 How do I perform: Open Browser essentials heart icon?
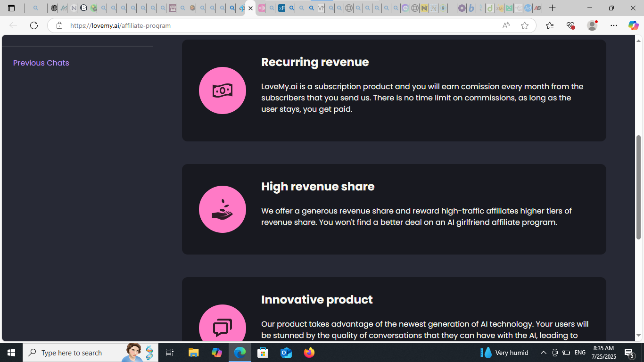[570, 25]
